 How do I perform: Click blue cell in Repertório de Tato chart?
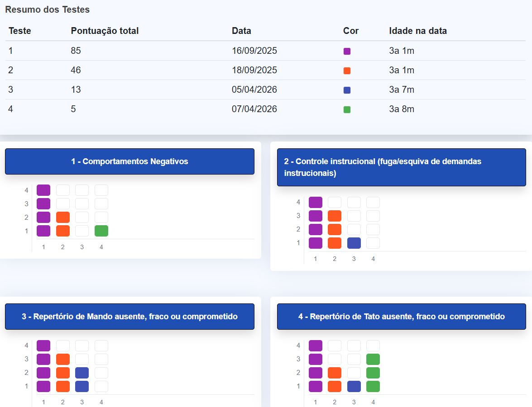click(x=354, y=386)
